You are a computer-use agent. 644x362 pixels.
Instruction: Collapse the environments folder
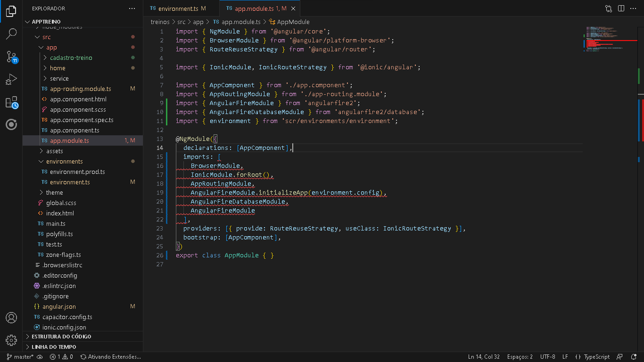pyautogui.click(x=64, y=161)
